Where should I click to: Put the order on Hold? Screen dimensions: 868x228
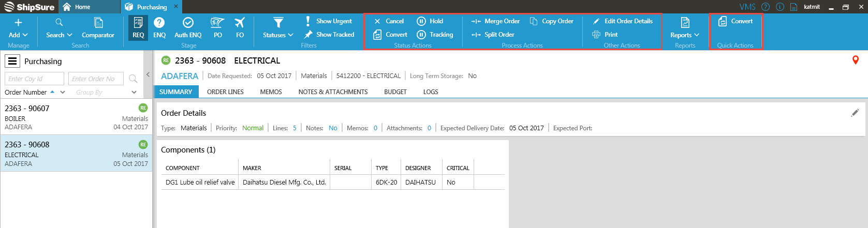430,21
